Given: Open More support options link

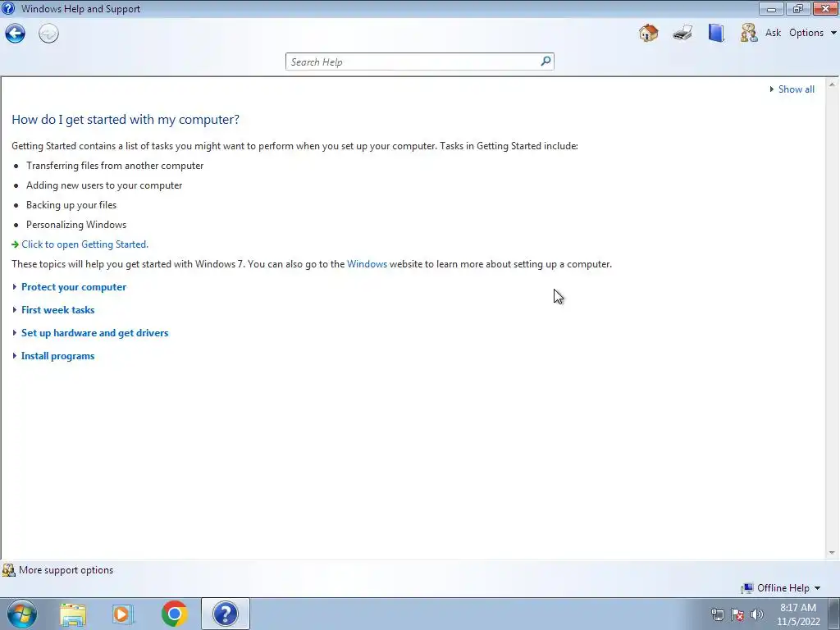Looking at the screenshot, I should 66,570.
